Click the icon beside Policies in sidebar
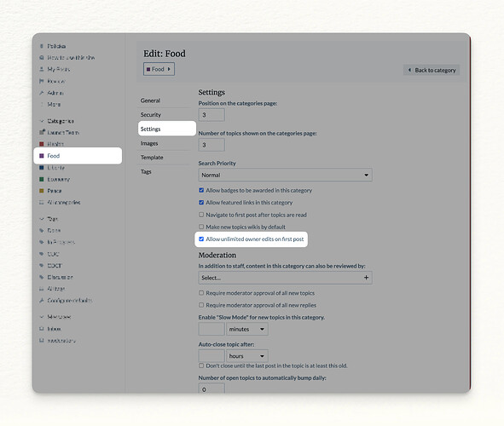Viewport: 504px width, 426px height. [42, 46]
